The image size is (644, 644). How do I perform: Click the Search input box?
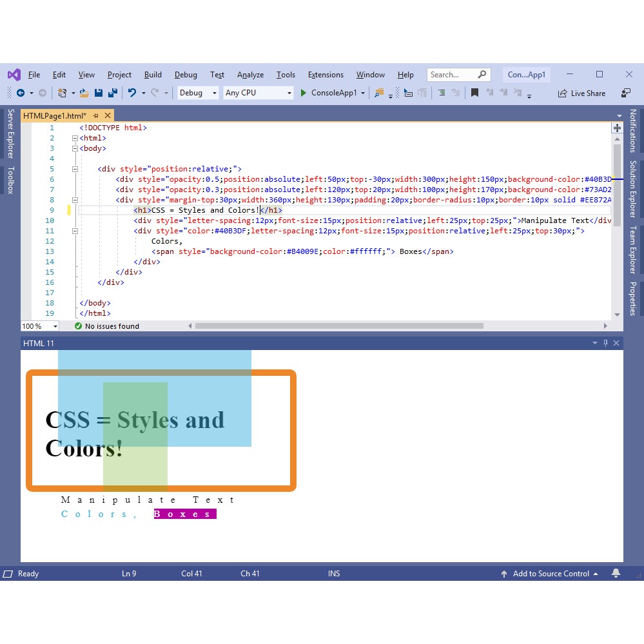tap(454, 75)
